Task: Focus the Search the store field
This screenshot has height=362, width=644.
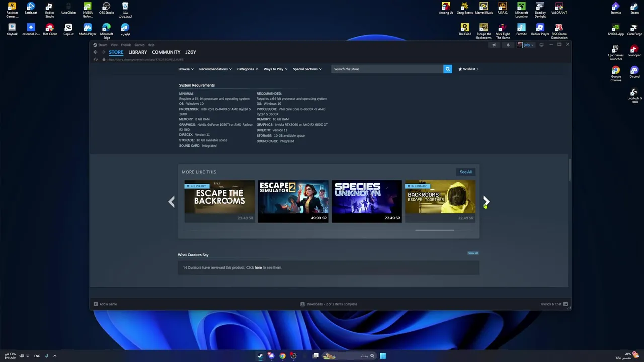Action: 386,69
